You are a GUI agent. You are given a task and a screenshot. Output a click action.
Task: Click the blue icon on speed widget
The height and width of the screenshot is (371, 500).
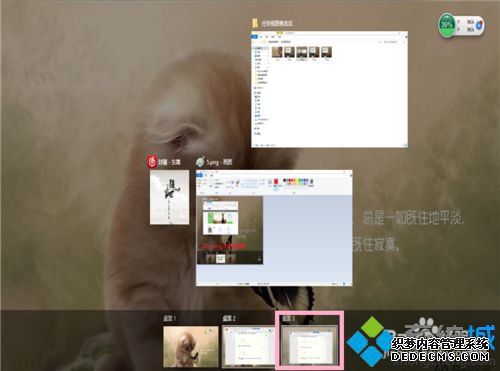pos(479,25)
